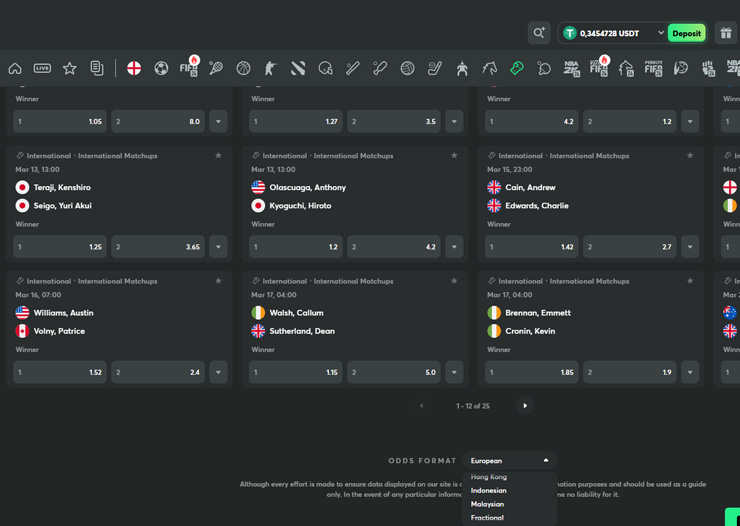Image resolution: width=740 pixels, height=526 pixels.
Task: Click the green Deposit button
Action: 686,33
